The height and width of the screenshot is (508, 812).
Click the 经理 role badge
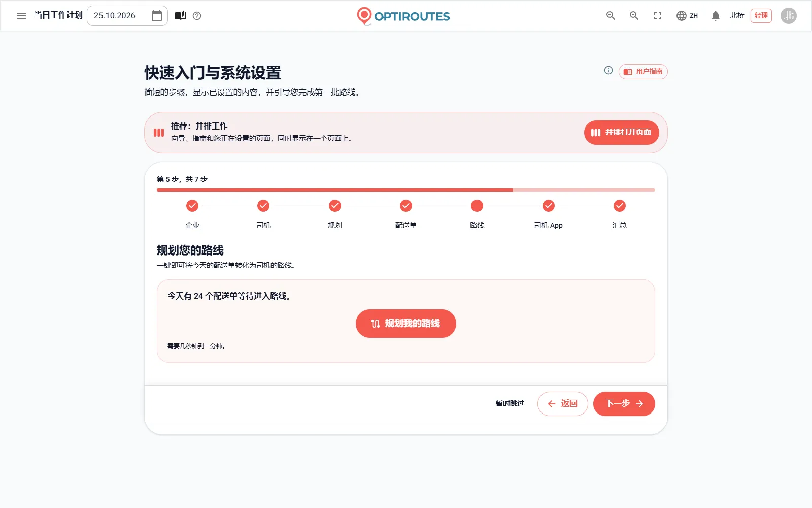(x=761, y=16)
